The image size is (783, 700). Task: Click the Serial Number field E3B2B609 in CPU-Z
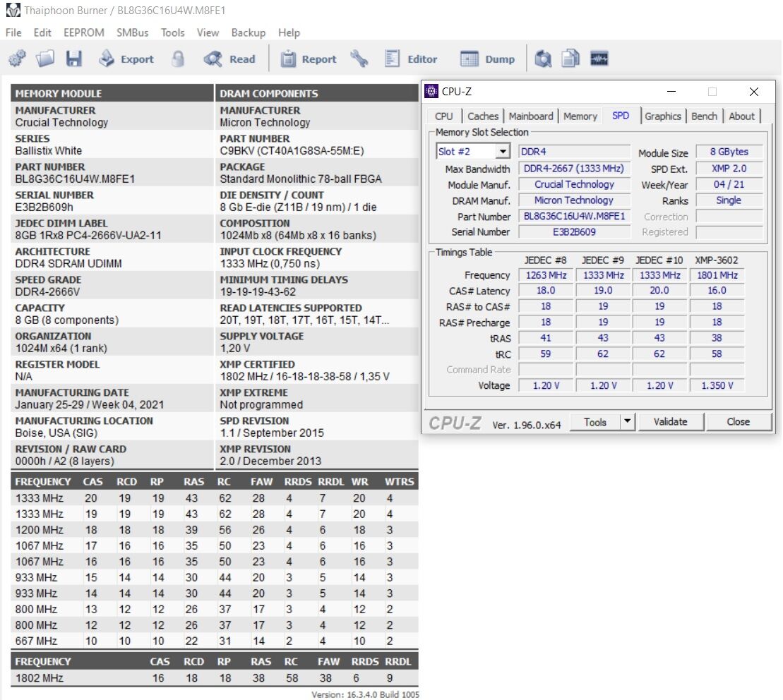point(574,231)
